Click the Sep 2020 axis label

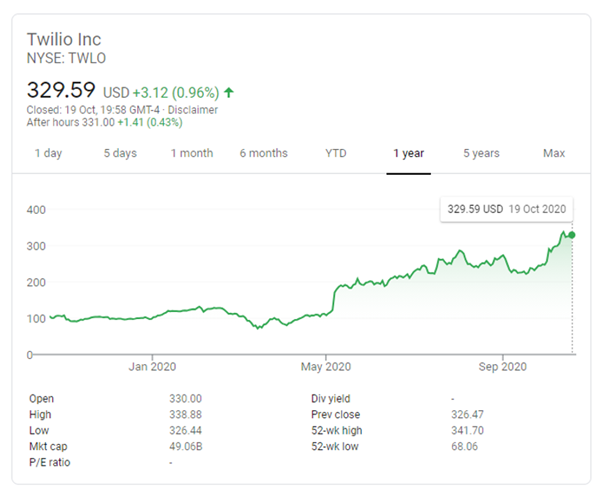tap(502, 366)
